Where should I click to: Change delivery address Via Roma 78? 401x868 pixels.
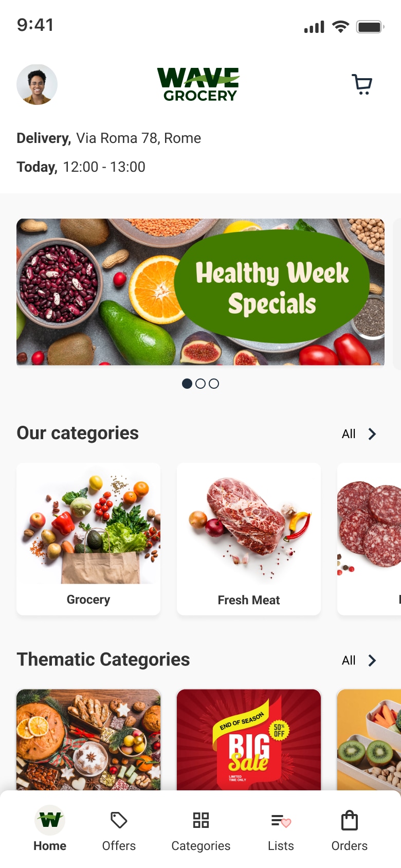point(139,138)
